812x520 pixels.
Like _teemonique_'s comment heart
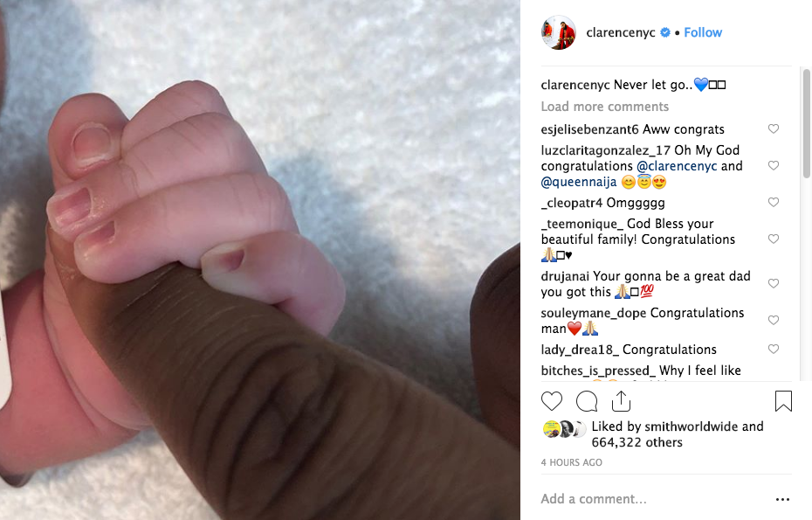pos(774,239)
